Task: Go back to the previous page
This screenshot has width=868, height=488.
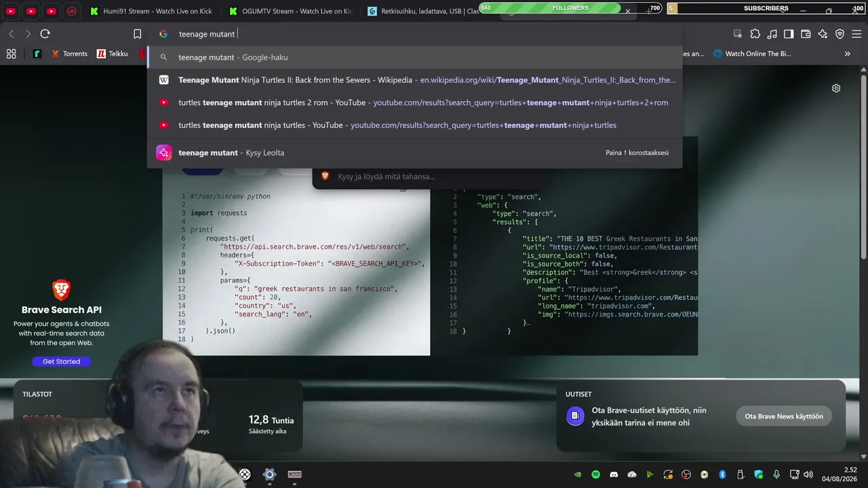Action: click(x=11, y=34)
